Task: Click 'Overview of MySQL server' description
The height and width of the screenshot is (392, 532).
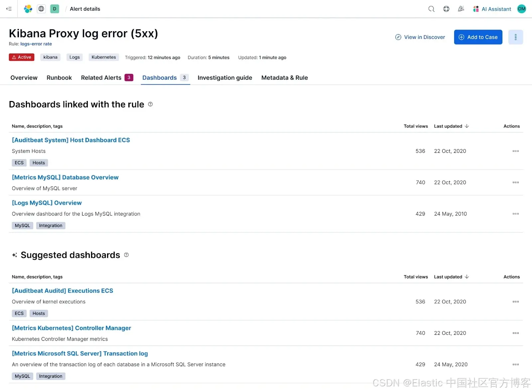Action: pyautogui.click(x=45, y=188)
